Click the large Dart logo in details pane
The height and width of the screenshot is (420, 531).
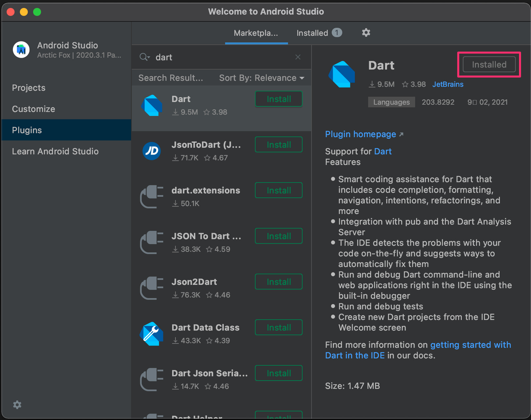(x=342, y=74)
